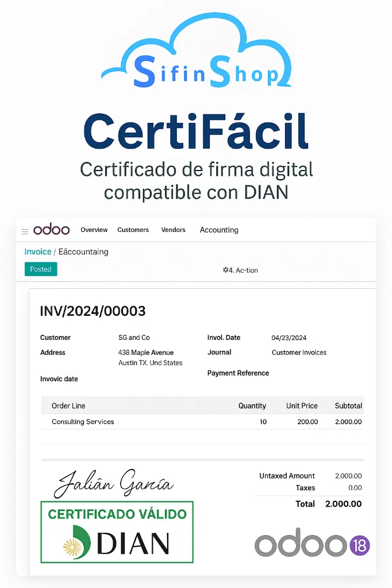Click the Payment Reference label
Viewport: 392px width, 588px height.
pyautogui.click(x=238, y=373)
